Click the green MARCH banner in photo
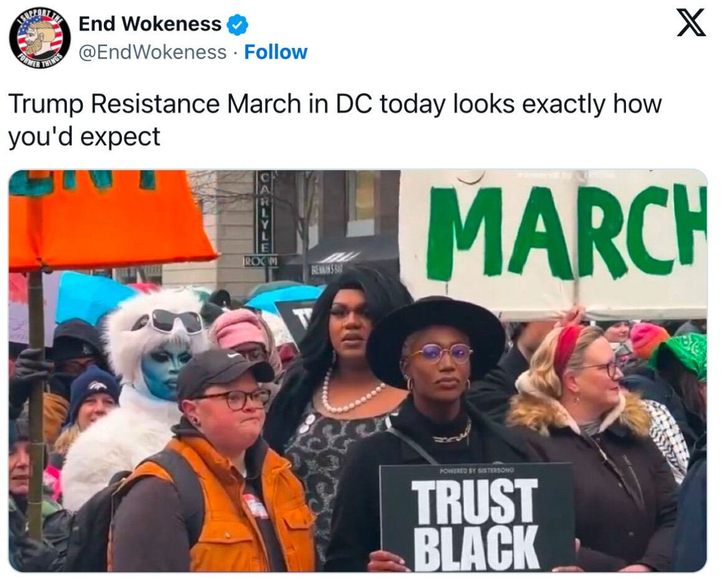Screen dimensions: 728x581 click(553, 244)
